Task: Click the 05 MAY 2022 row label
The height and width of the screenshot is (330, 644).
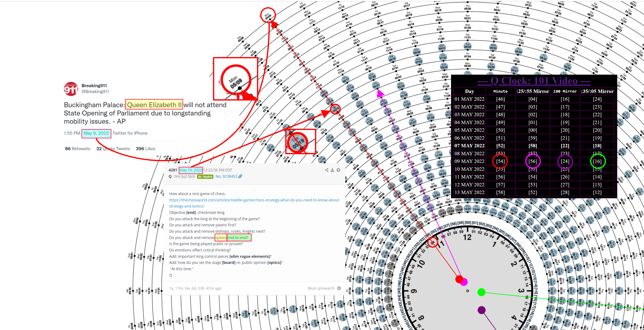Action: [x=469, y=130]
